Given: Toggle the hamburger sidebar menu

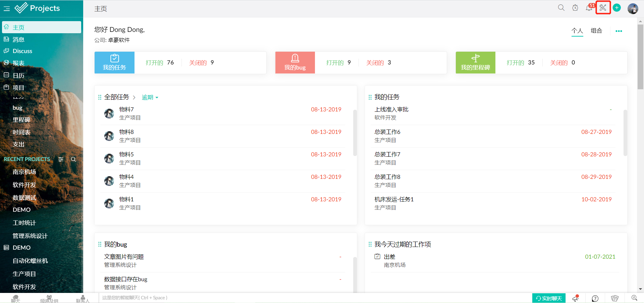Looking at the screenshot, I should (7, 9).
